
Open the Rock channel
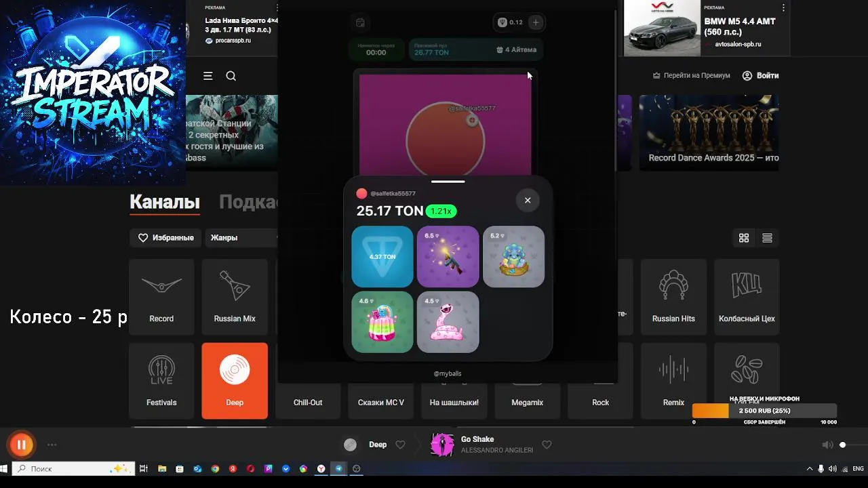(601, 402)
